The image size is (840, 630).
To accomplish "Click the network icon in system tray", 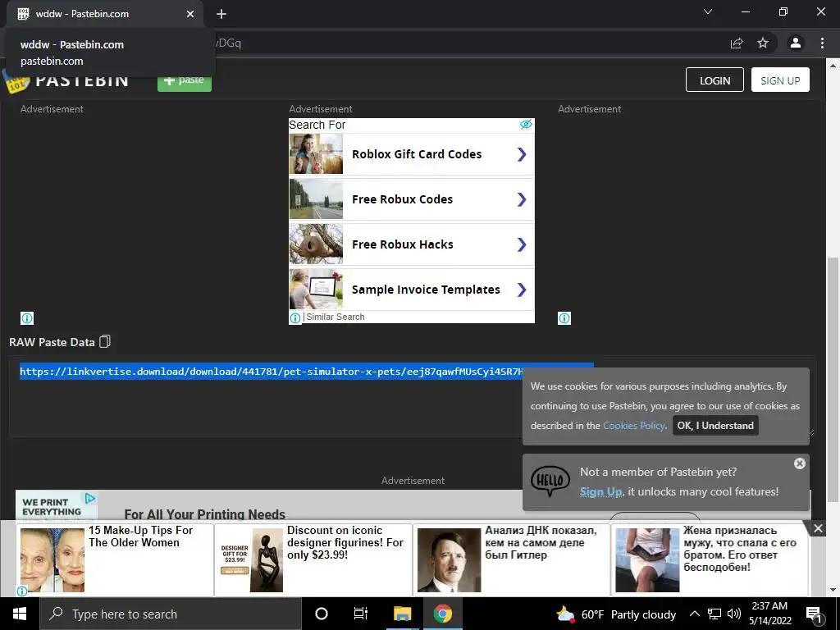I will pyautogui.click(x=714, y=614).
